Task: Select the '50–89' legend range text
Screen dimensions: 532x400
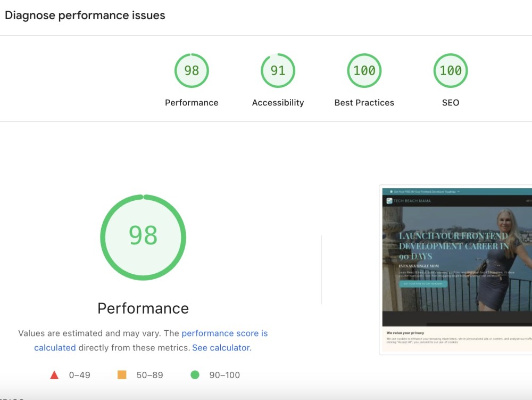Action: point(149,375)
